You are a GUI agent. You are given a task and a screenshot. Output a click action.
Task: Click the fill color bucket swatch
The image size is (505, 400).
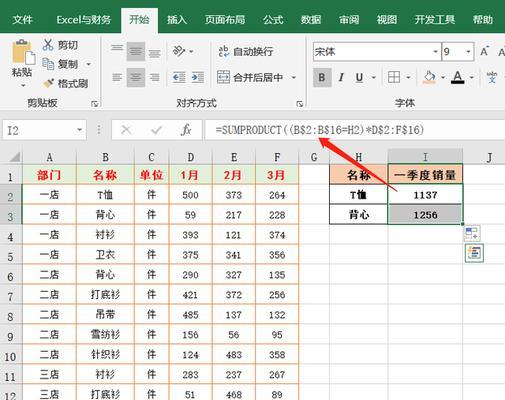click(x=429, y=78)
